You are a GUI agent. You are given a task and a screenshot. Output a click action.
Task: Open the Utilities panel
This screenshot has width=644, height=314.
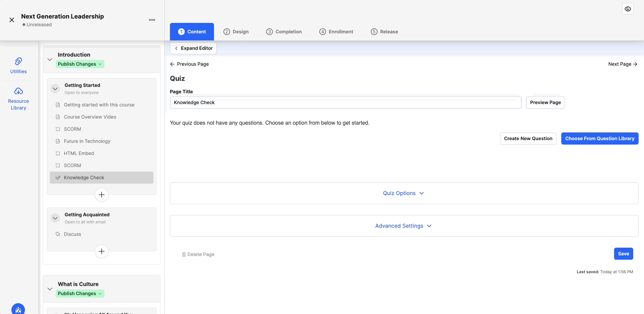pyautogui.click(x=18, y=65)
